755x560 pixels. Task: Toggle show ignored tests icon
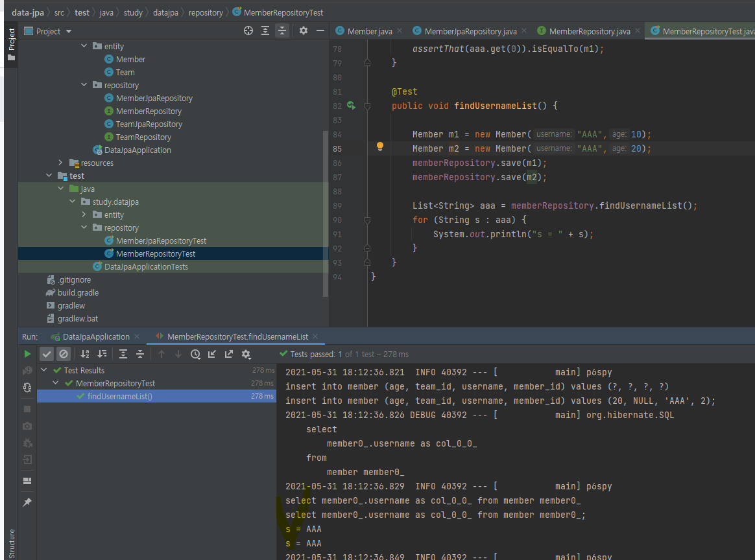64,354
